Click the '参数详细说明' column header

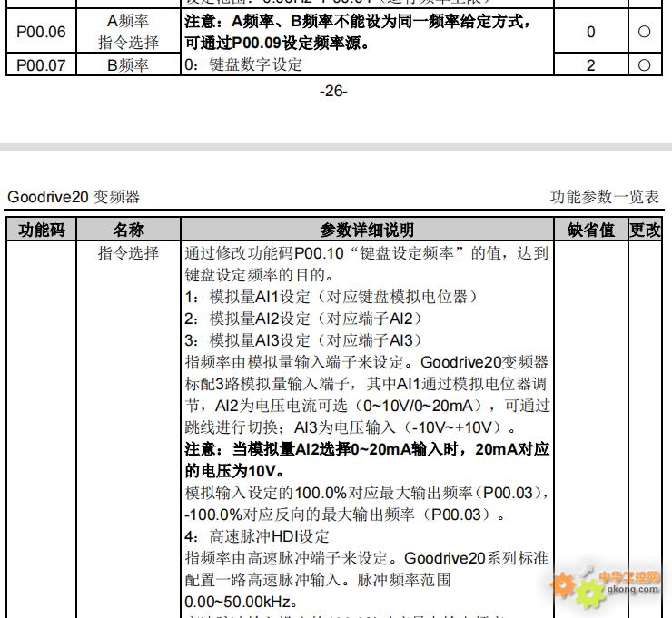[367, 230]
